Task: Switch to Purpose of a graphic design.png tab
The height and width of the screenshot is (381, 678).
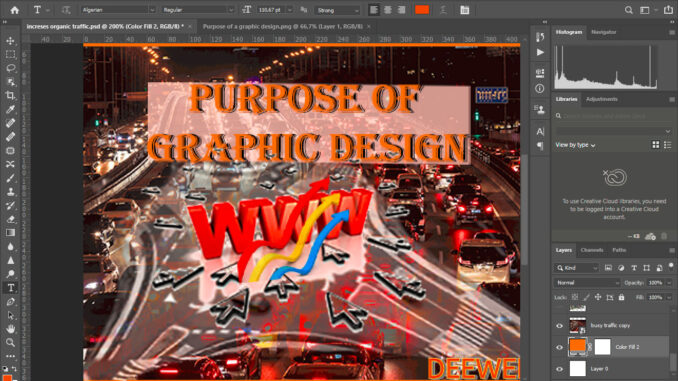Action: coord(282,26)
